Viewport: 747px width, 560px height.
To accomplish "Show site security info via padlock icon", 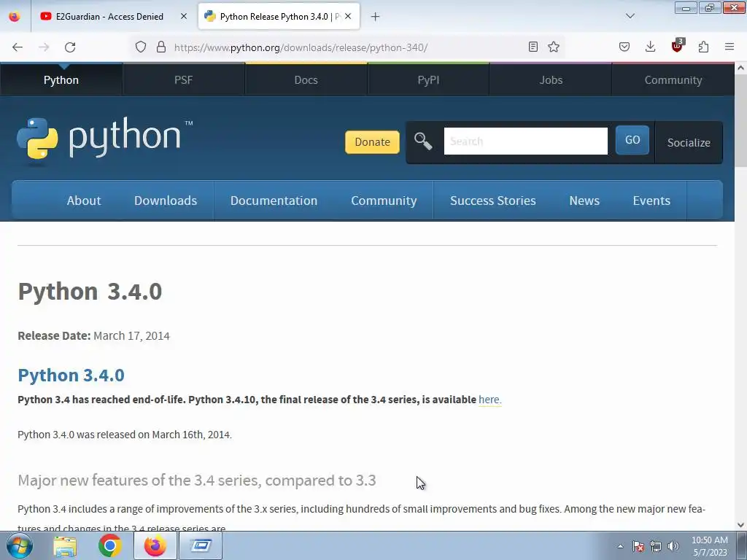I will [161, 47].
